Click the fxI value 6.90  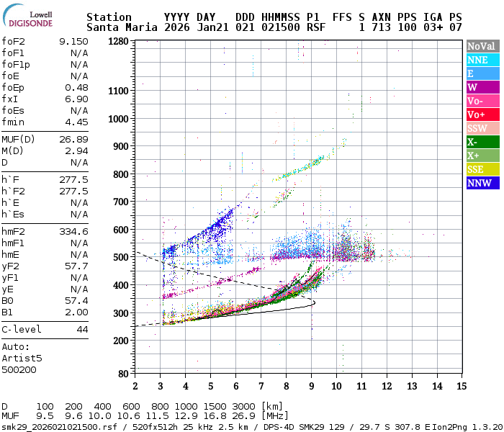click(76, 99)
